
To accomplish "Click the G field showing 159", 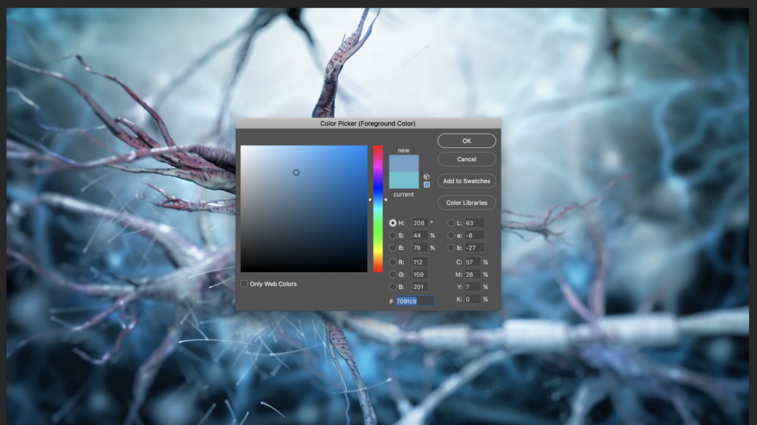I will tap(420, 274).
